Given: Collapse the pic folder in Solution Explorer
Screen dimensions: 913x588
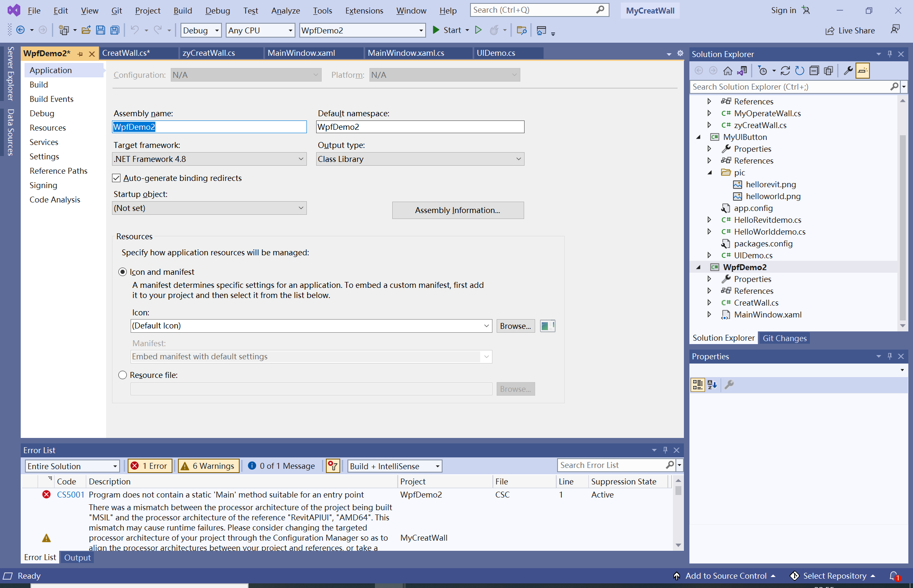Looking at the screenshot, I should click(710, 172).
